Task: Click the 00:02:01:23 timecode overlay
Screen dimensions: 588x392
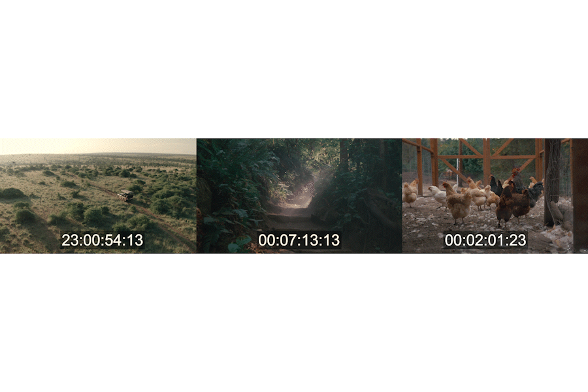Action: click(485, 240)
